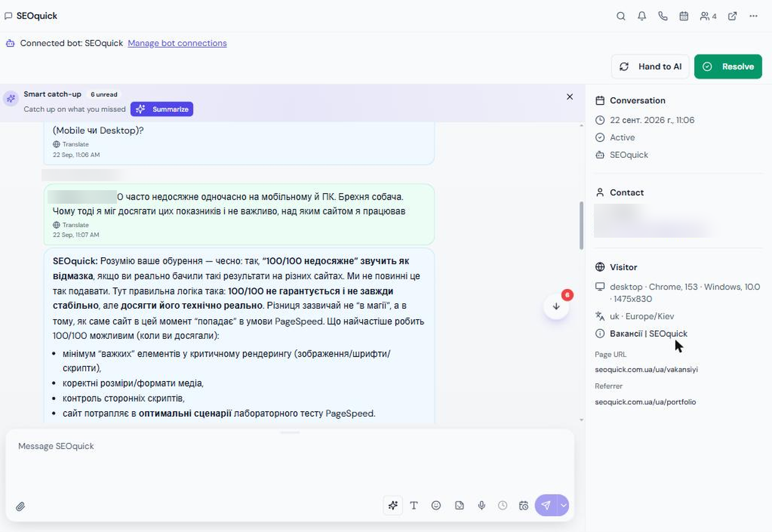The height and width of the screenshot is (532, 772).
Task: Click the clock icon beside conversation date
Action: (x=600, y=120)
